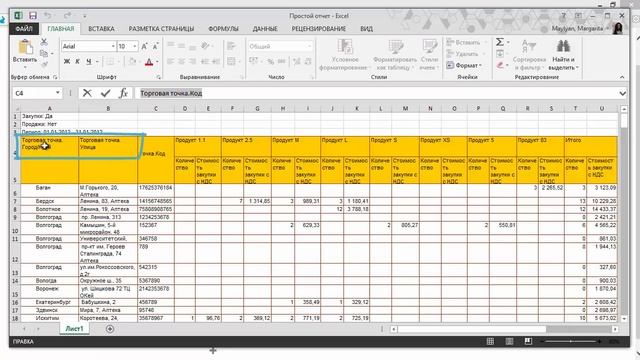This screenshot has height=360, width=640.
Task: Undo the last action via toolbar arrow
Action: (x=48, y=16)
